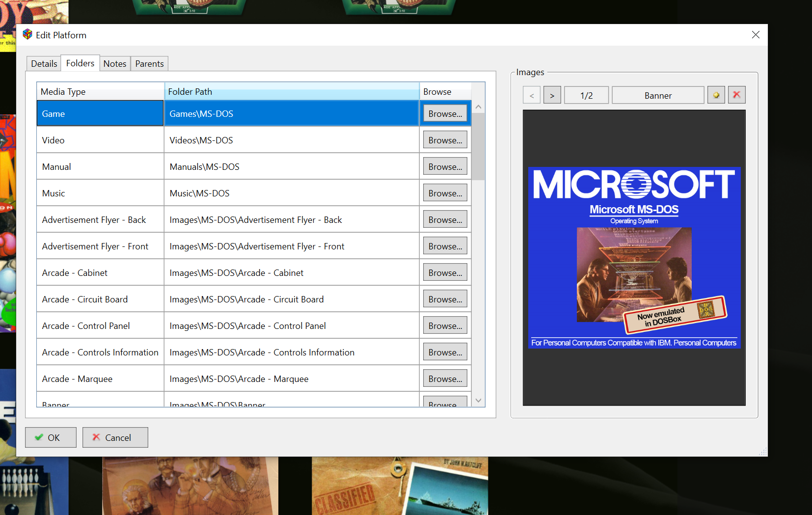Click the Music\MS-DOS folder path
This screenshot has height=515, width=812.
[x=292, y=193]
